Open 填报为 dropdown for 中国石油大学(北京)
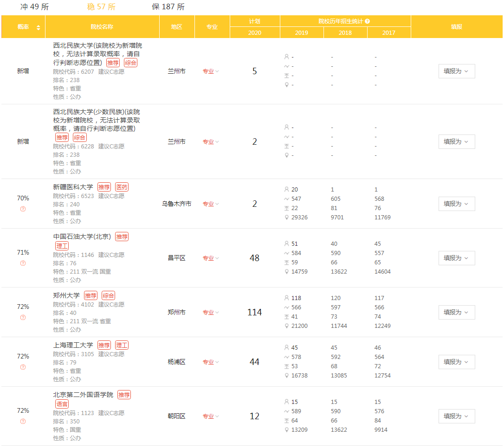Image resolution: width=504 pixels, height=448 pixels. [x=456, y=258]
